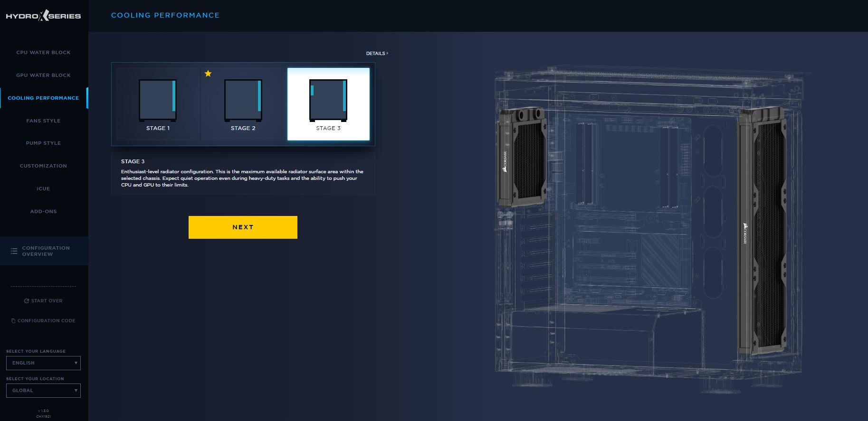Open Configuration Overview

[x=44, y=251]
